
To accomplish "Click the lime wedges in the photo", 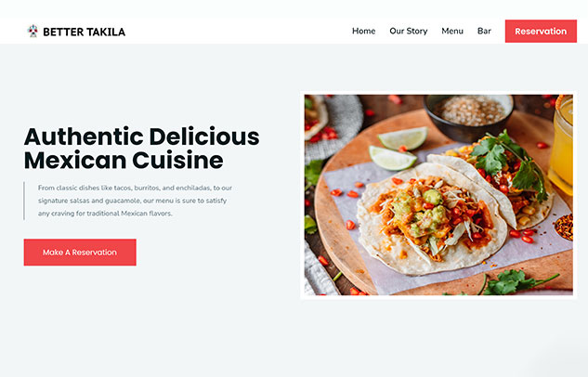I will point(398,148).
